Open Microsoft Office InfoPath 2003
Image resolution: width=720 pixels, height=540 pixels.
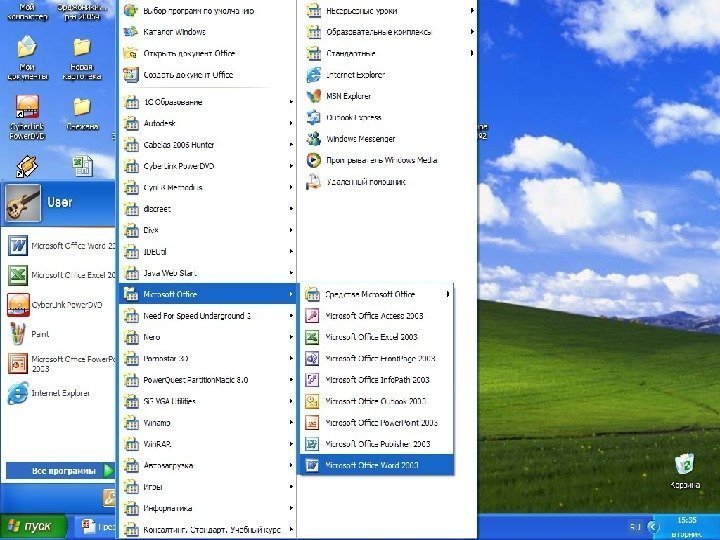pyautogui.click(x=377, y=380)
